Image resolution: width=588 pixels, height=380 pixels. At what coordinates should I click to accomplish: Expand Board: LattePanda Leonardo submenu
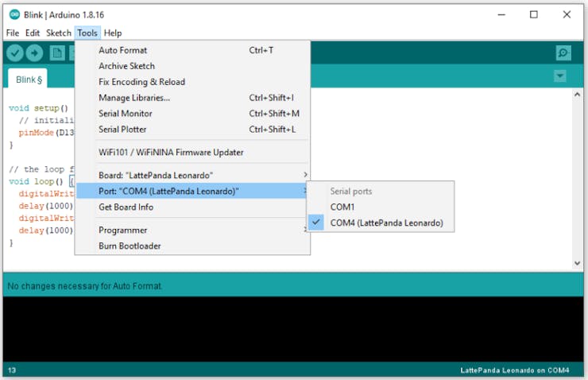[x=193, y=175]
